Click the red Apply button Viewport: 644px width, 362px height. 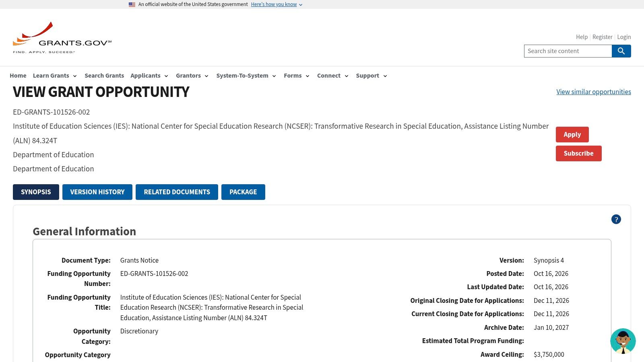tap(572, 134)
